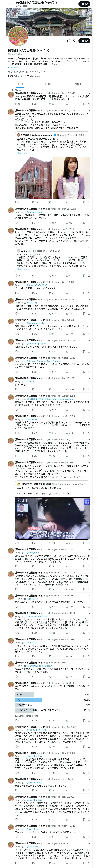The image size is (98, 868).
Task: Switch to the Replies tab
Action: pyautogui.click(x=49, y=84)
